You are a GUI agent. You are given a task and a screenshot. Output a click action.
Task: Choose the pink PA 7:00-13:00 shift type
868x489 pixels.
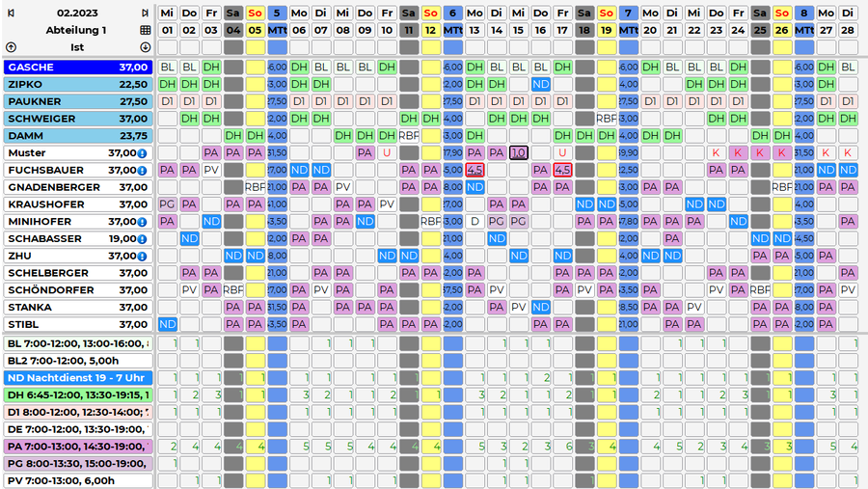coord(77,446)
